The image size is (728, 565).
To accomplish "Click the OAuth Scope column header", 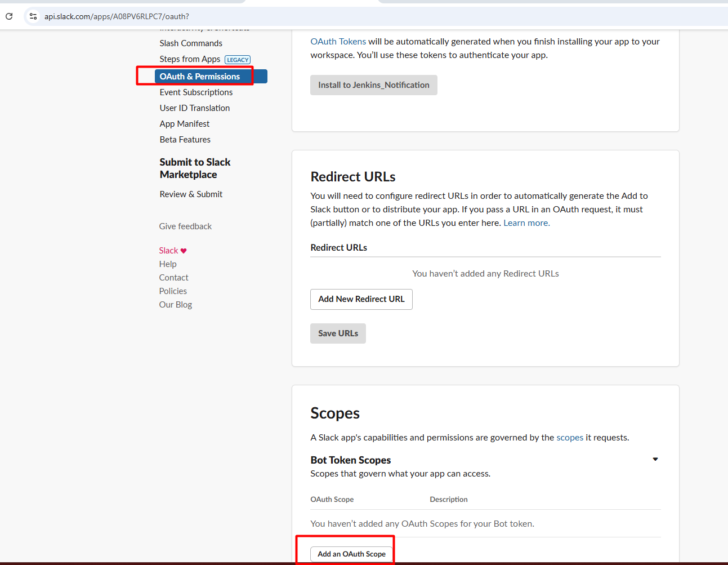I will (x=332, y=500).
